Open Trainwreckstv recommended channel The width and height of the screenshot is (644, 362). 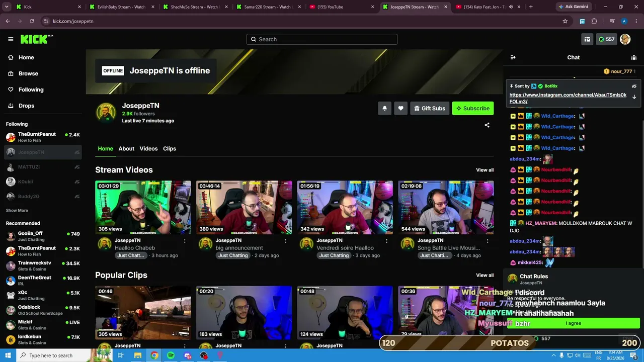coord(43,266)
